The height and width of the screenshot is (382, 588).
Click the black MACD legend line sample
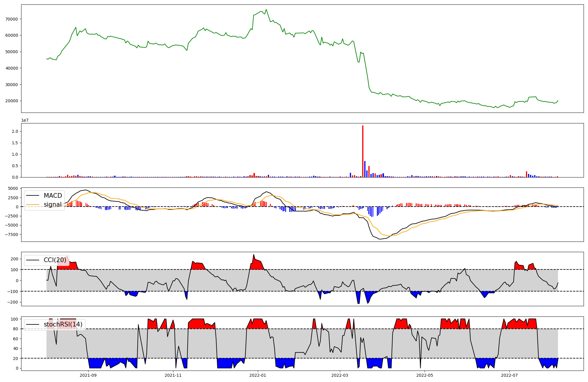click(33, 196)
